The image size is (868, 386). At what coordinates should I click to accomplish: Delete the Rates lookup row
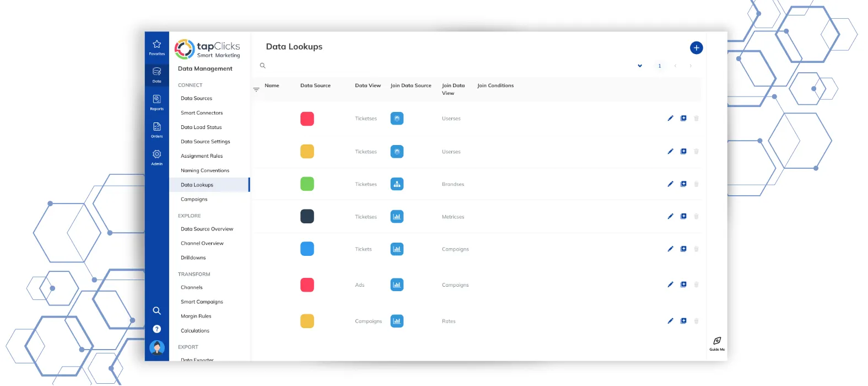696,321
